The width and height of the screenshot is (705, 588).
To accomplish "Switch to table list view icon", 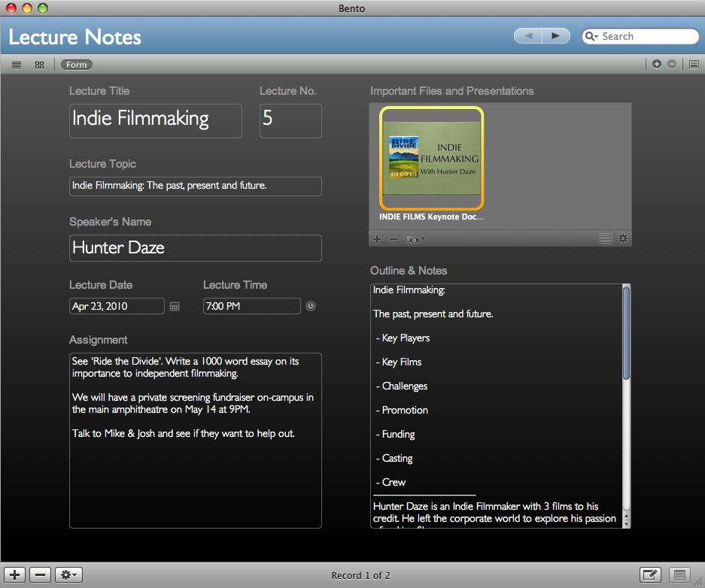I will click(17, 65).
